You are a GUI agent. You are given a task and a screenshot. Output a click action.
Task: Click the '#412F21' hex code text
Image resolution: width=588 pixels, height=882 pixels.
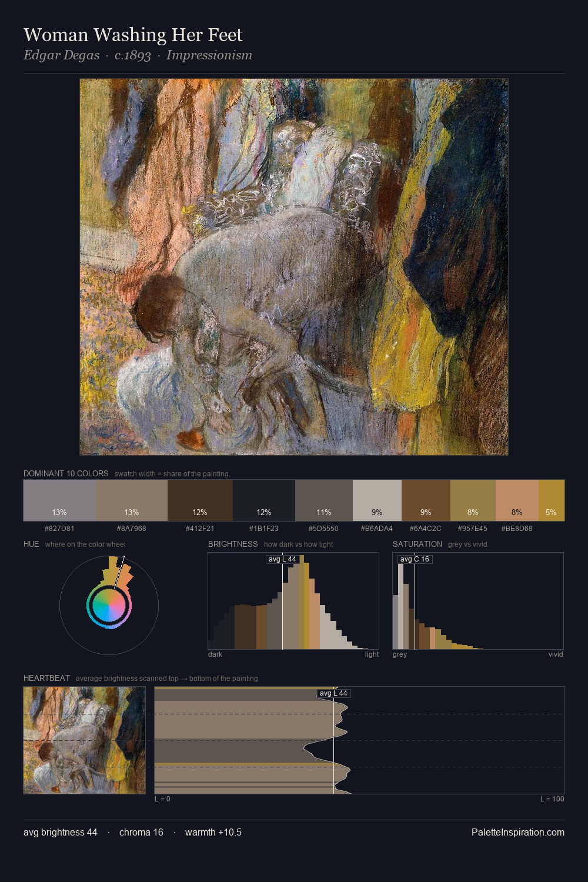click(200, 528)
